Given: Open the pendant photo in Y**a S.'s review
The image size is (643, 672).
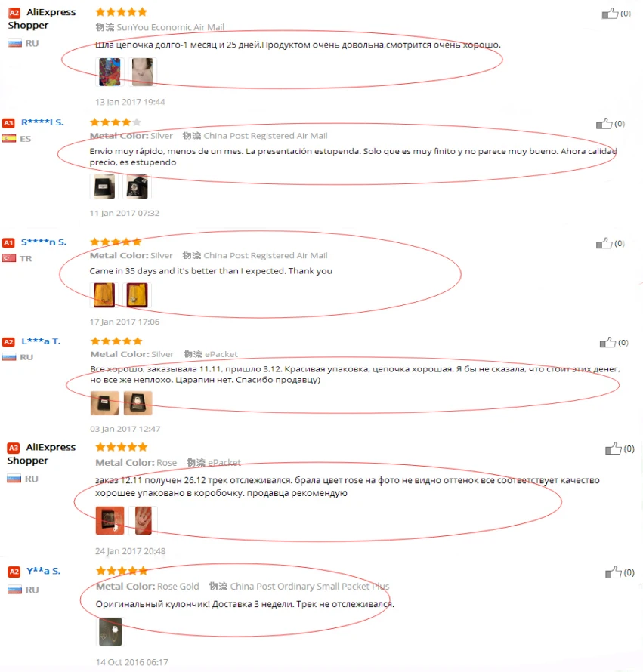Looking at the screenshot, I should click(110, 632).
